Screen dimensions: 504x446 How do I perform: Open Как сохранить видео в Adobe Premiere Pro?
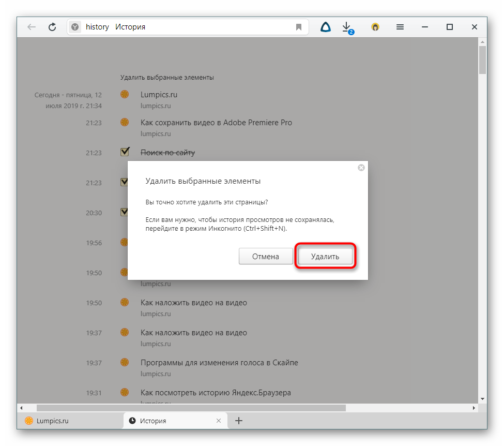tap(216, 123)
